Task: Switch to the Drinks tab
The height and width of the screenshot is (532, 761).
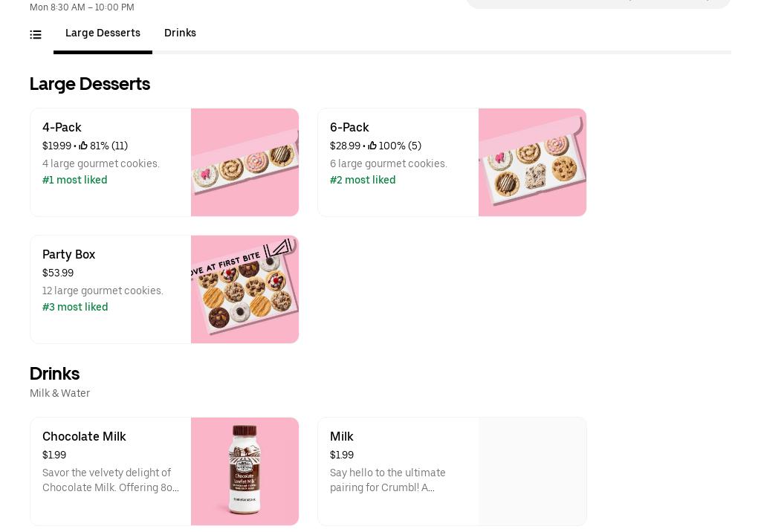Action: [x=180, y=33]
